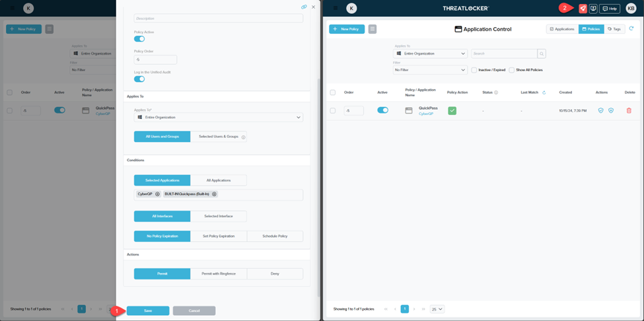The width and height of the screenshot is (644, 321).
Task: Open Entire Organization dropdown in left window
Action: 93,54
